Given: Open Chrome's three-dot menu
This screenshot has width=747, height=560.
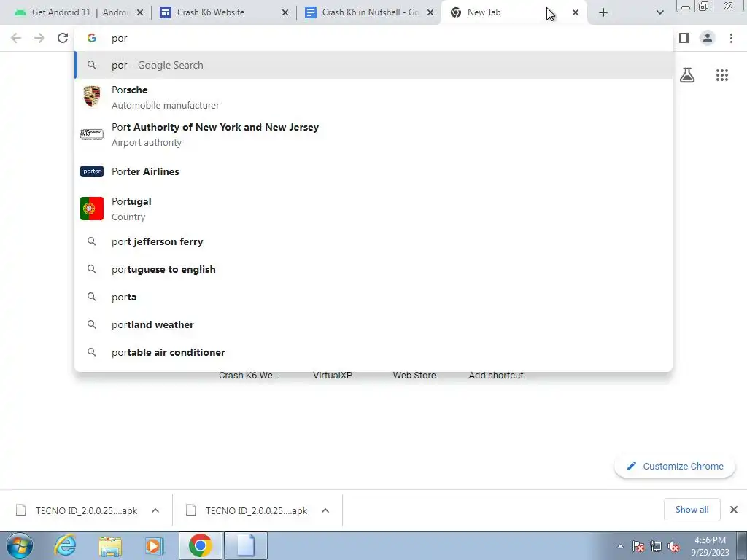Looking at the screenshot, I should pos(731,38).
